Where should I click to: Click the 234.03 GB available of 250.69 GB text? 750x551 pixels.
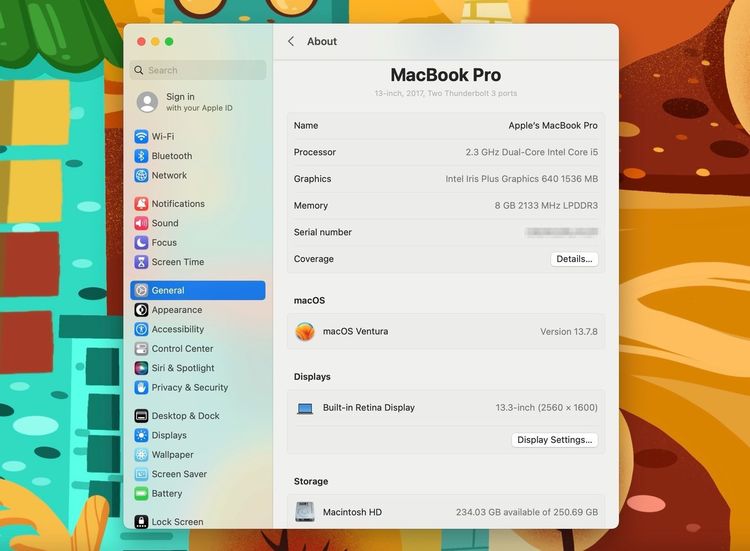(x=527, y=512)
